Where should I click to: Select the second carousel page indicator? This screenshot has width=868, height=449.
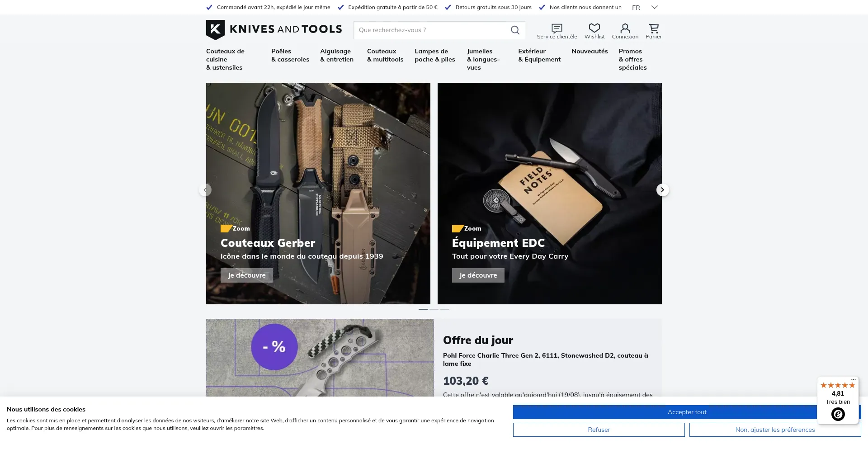pos(434,309)
